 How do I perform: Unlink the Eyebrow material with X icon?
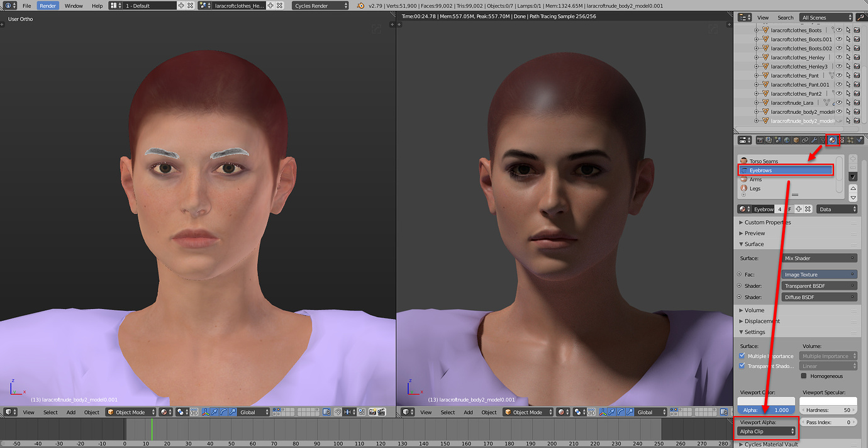(x=808, y=209)
